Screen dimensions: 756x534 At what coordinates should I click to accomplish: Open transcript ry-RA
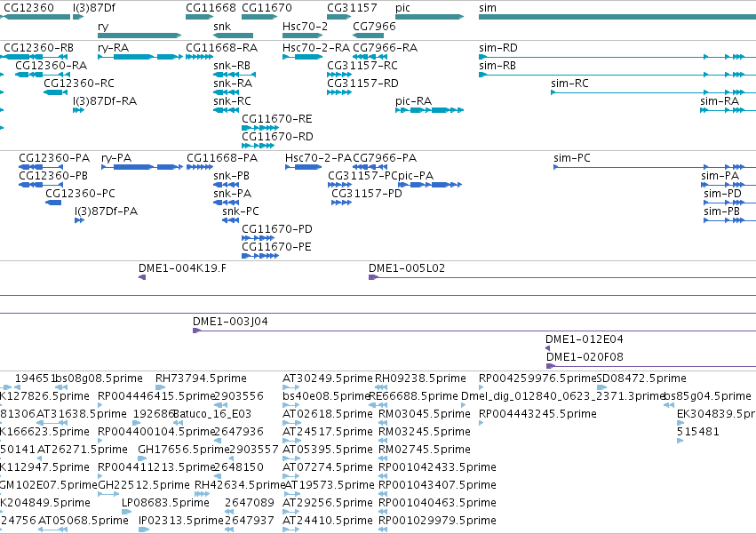114,48
